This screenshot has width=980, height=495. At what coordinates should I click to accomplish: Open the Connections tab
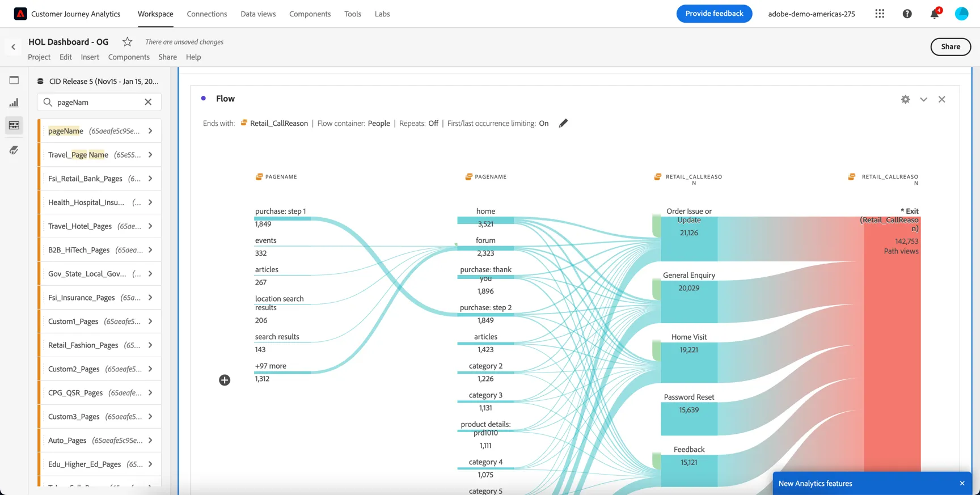pyautogui.click(x=207, y=14)
